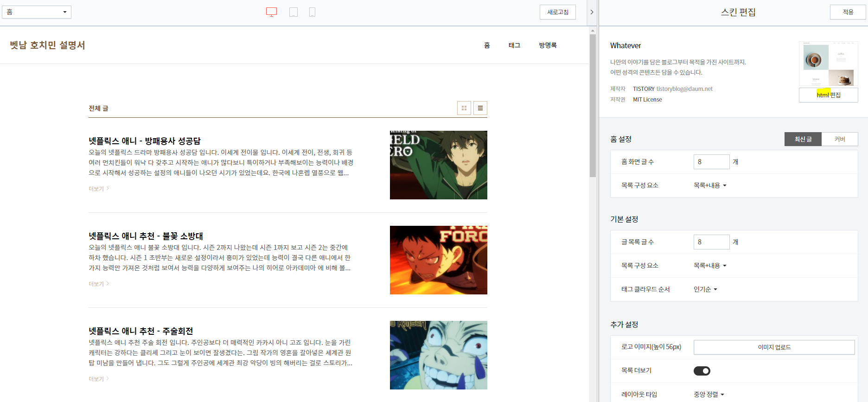Viewport: 868px width, 402px height.
Task: Open the 불꽃 소방대 post thumbnail
Action: tap(439, 260)
